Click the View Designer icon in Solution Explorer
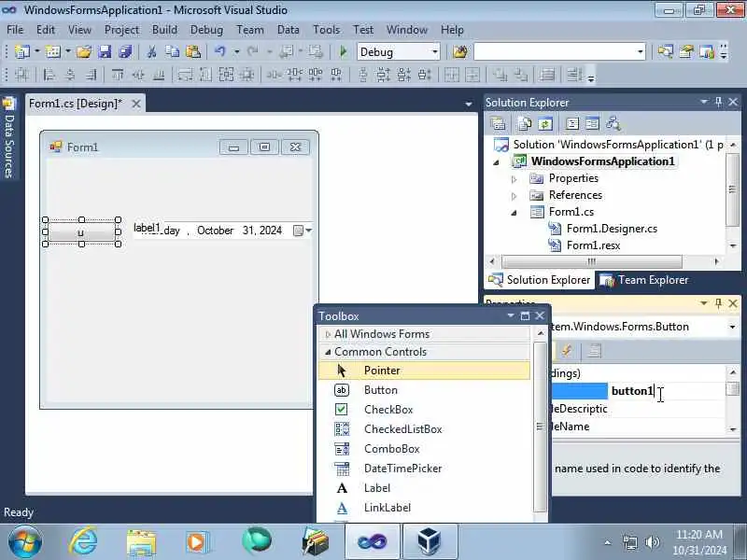This screenshot has height=560, width=747. (x=592, y=124)
